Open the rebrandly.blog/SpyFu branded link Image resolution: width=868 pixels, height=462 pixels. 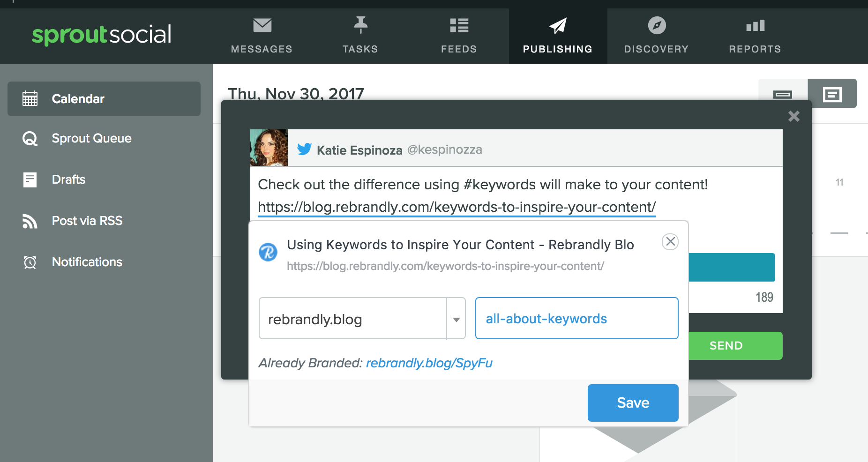click(x=429, y=363)
